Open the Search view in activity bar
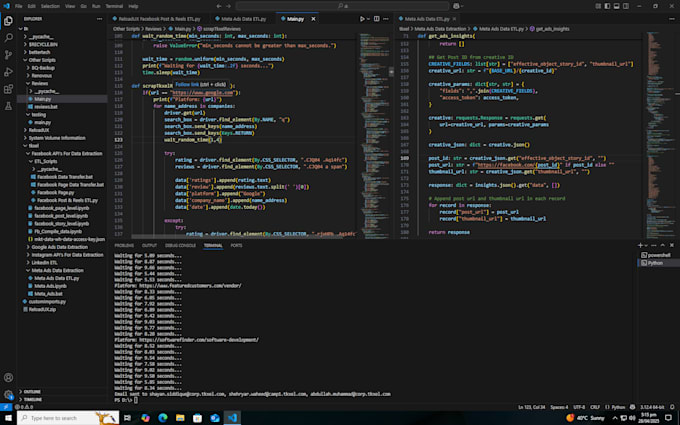The image size is (680, 425). pos(8,38)
